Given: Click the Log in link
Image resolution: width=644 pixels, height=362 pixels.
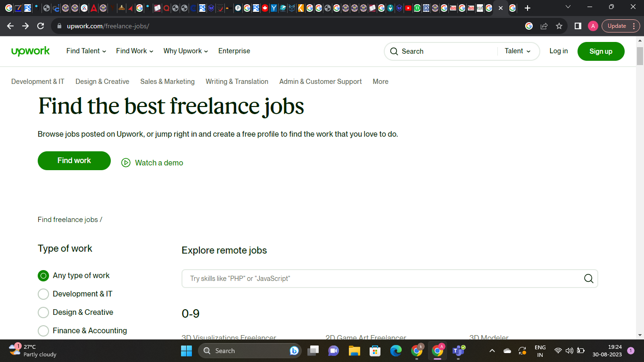Looking at the screenshot, I should tap(559, 51).
